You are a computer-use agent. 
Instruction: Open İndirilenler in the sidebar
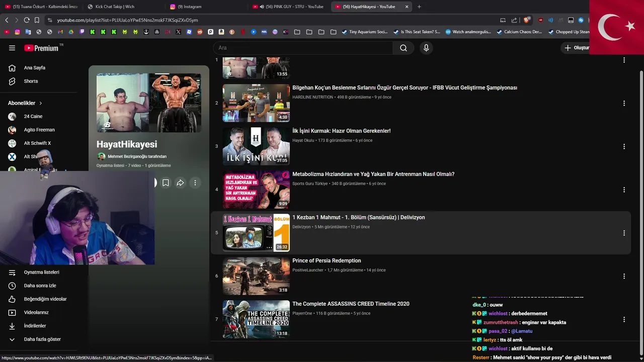[35, 326]
